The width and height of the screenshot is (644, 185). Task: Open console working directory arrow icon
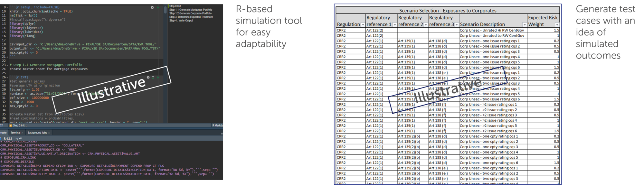21,139
